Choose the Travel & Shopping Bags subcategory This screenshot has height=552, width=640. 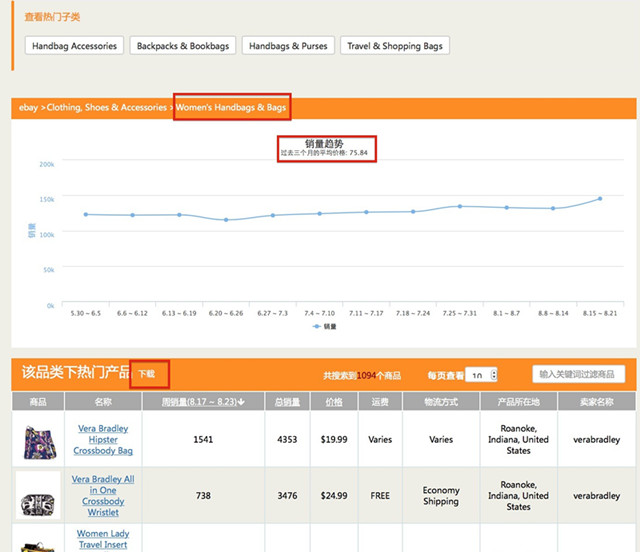[x=395, y=46]
